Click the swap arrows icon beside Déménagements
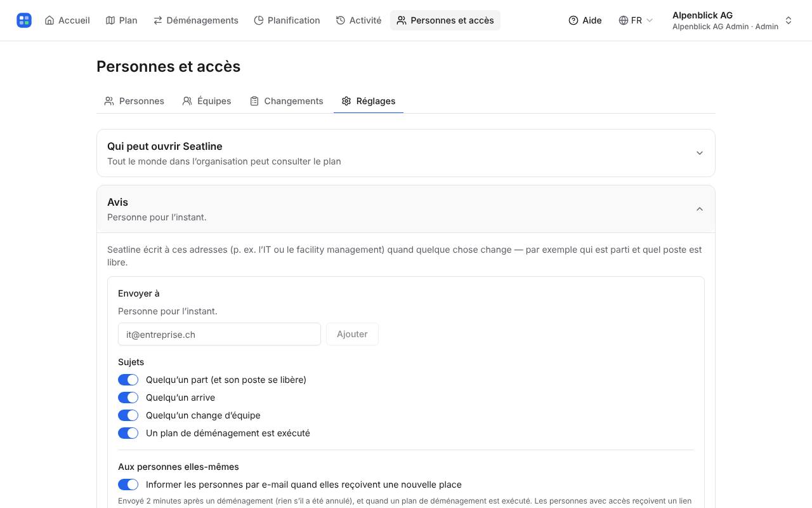This screenshot has width=812, height=508. pos(158,20)
